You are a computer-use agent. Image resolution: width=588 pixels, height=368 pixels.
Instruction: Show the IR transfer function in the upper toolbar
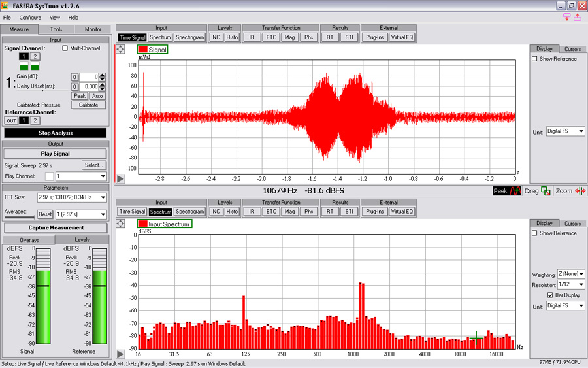coord(252,37)
